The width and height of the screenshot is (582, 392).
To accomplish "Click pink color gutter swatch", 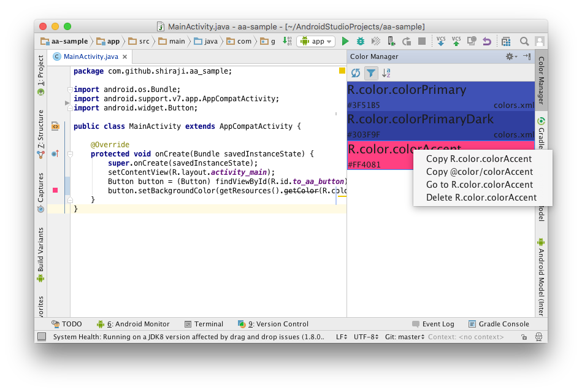I will coord(55,190).
